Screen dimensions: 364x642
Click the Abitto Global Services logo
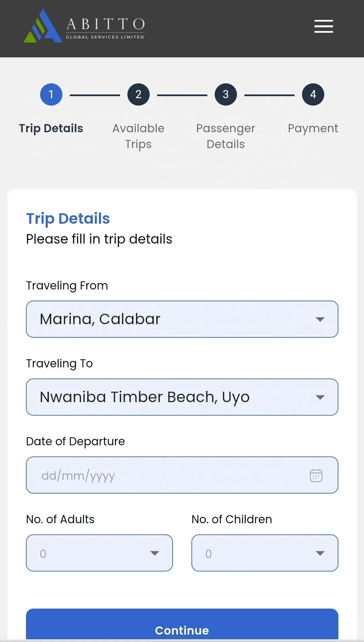84,26
